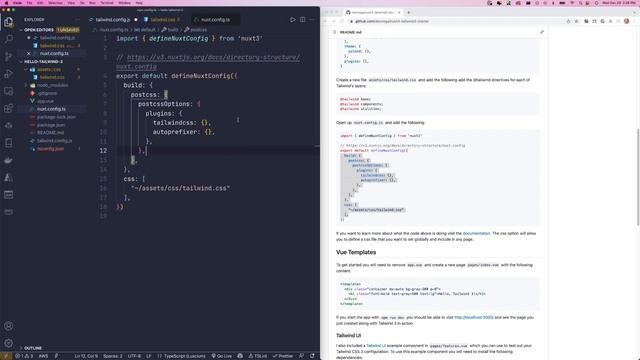Screen dimensions: 640x360
Task: Open the editor More Actions ellipsis
Action: pyautogui.click(x=312, y=20)
